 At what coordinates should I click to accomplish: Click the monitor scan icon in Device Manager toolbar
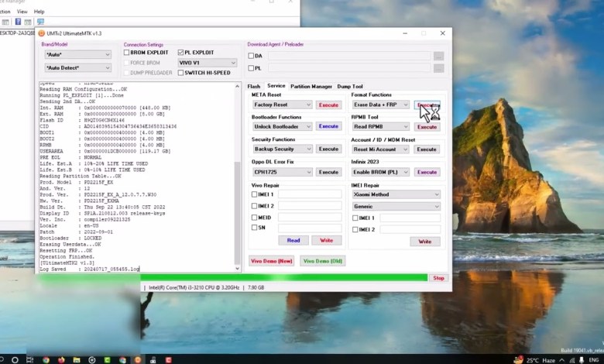tap(40, 22)
